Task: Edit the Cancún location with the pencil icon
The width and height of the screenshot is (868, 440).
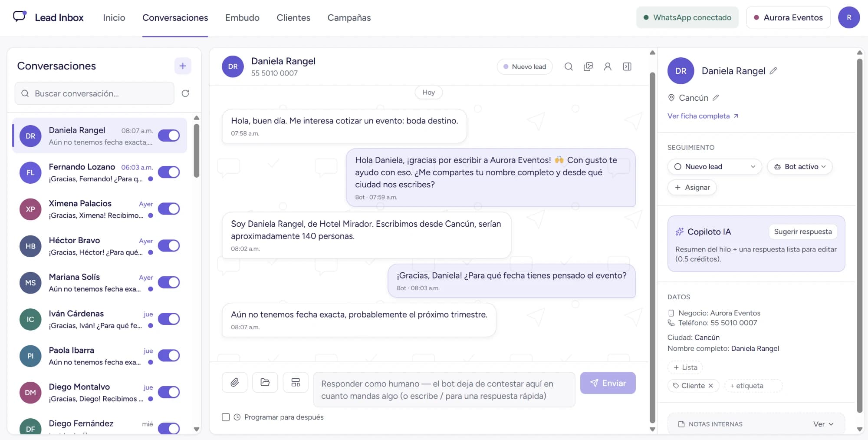Action: 716,98
